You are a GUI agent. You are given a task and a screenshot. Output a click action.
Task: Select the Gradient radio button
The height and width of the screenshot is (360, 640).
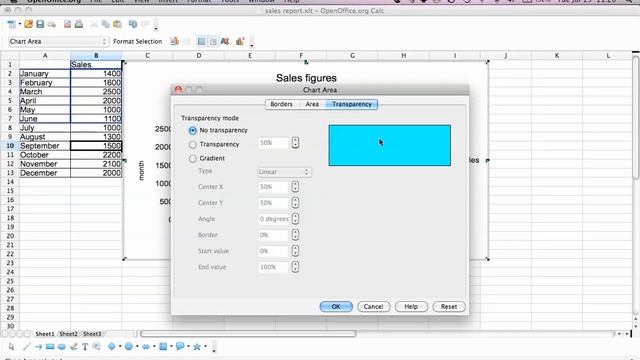point(193,159)
